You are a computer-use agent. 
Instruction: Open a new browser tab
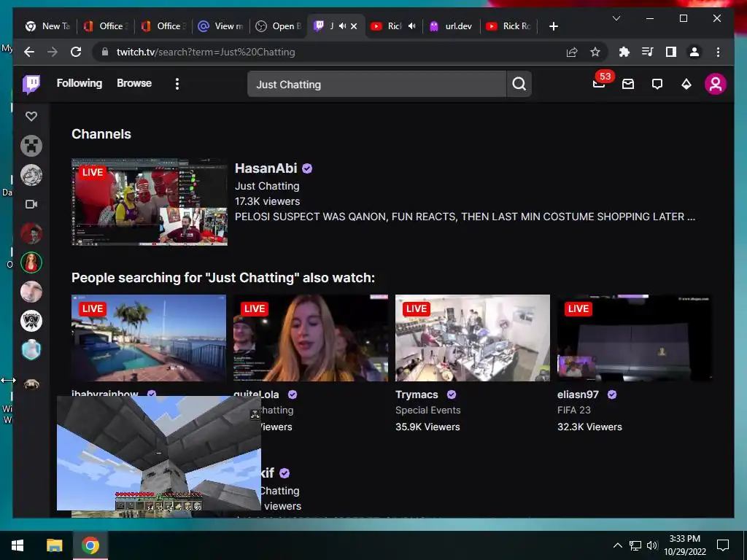[553, 26]
